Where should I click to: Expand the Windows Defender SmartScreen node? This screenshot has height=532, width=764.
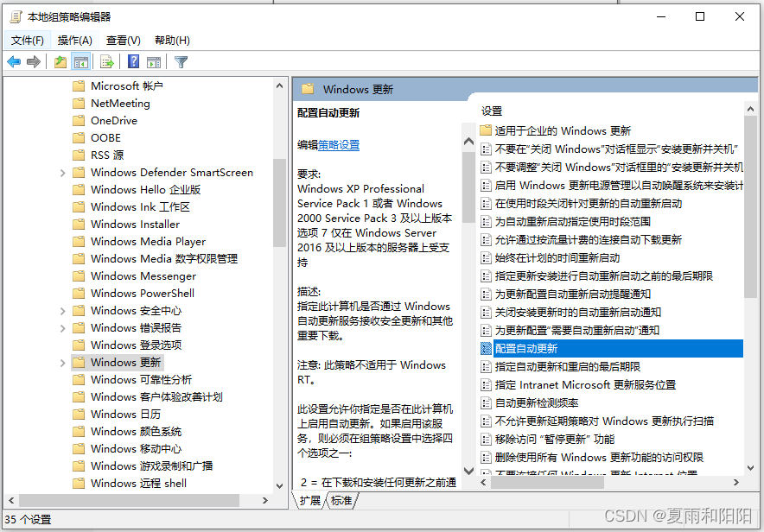(x=62, y=173)
